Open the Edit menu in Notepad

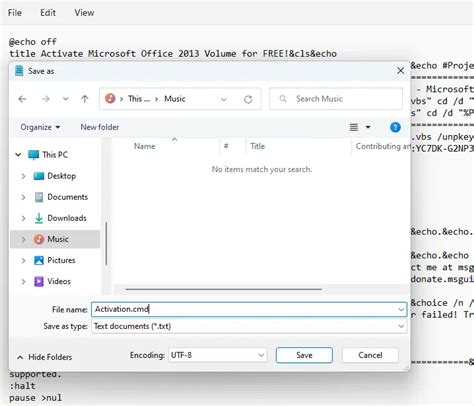point(48,13)
